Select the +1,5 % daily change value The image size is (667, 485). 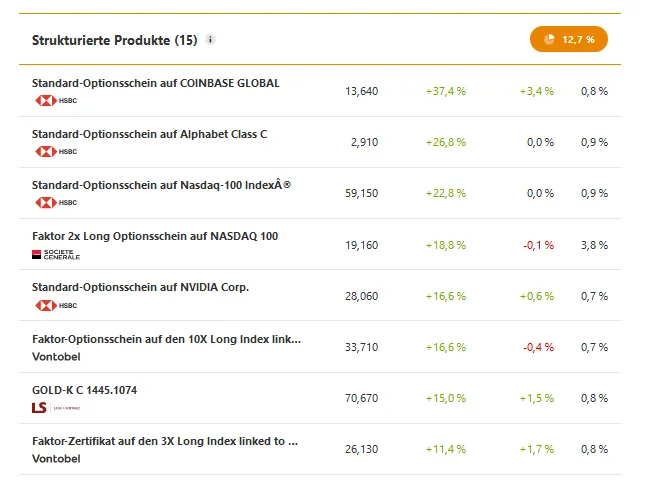click(x=537, y=398)
